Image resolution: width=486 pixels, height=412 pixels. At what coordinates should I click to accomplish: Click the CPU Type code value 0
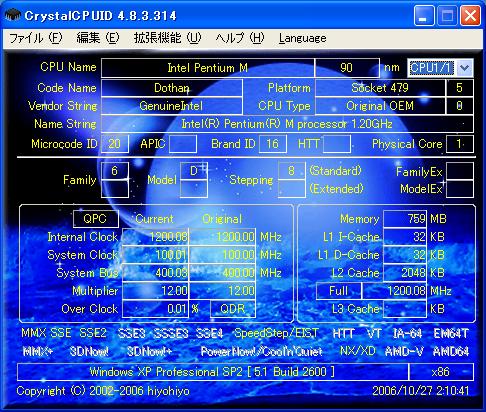460,106
